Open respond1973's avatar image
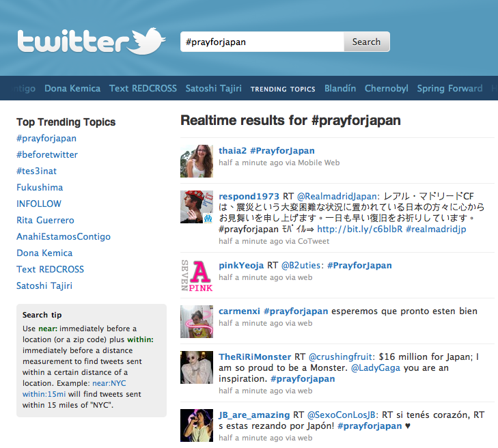 (x=197, y=207)
